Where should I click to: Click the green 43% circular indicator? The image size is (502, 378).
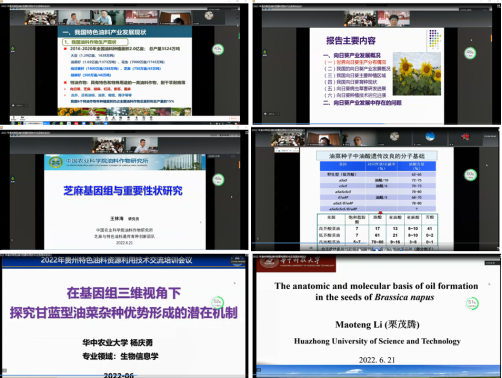click(218, 50)
